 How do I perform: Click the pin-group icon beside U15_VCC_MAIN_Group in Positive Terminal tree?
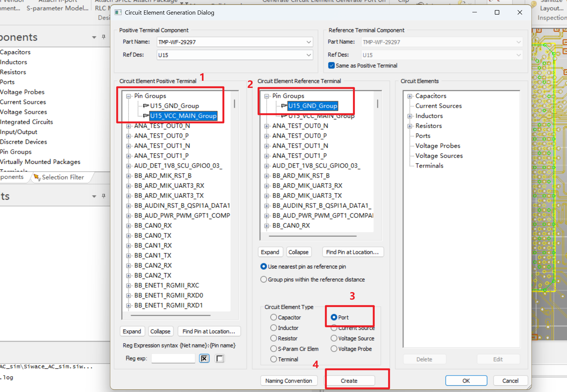146,116
